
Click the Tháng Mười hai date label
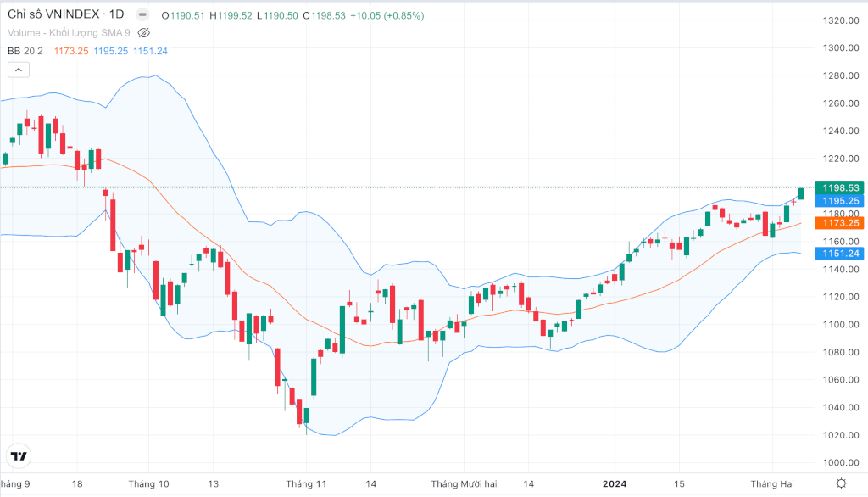tap(464, 483)
